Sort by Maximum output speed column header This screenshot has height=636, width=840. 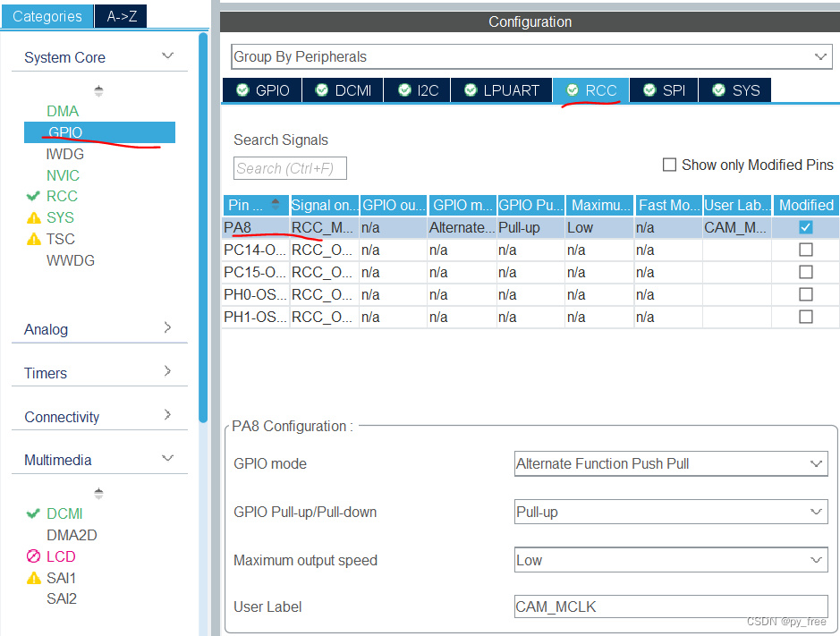(599, 205)
